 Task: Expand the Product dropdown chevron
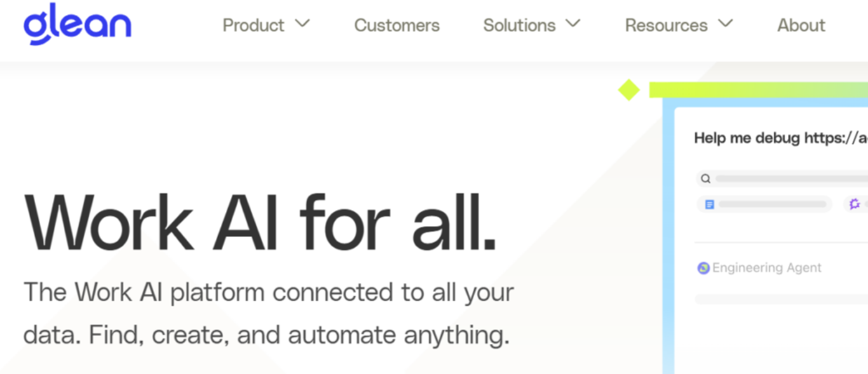302,24
